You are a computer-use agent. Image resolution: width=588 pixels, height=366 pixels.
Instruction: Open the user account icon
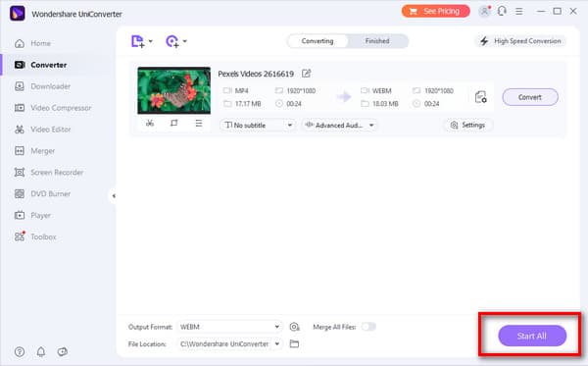pos(484,11)
